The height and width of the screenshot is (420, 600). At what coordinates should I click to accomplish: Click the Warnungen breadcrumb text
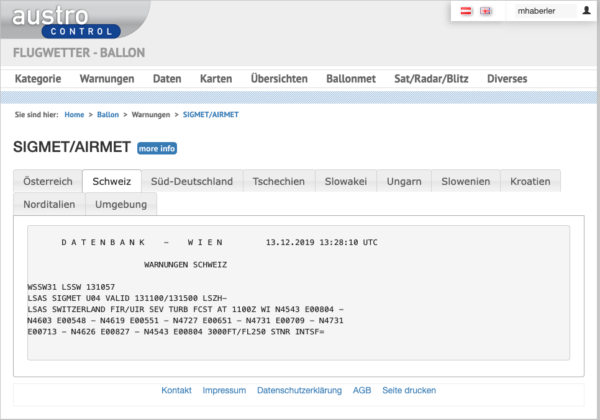151,114
